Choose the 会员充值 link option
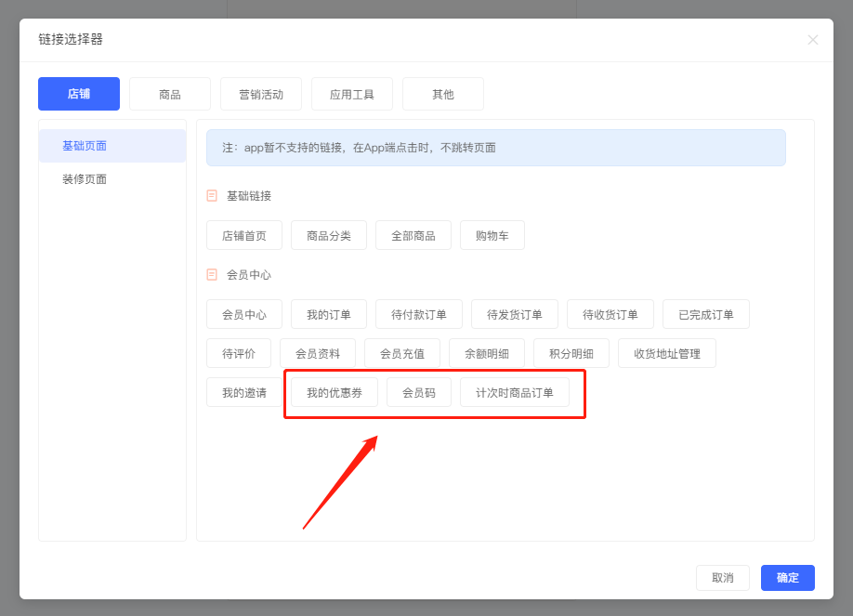853x616 pixels. [x=402, y=354]
